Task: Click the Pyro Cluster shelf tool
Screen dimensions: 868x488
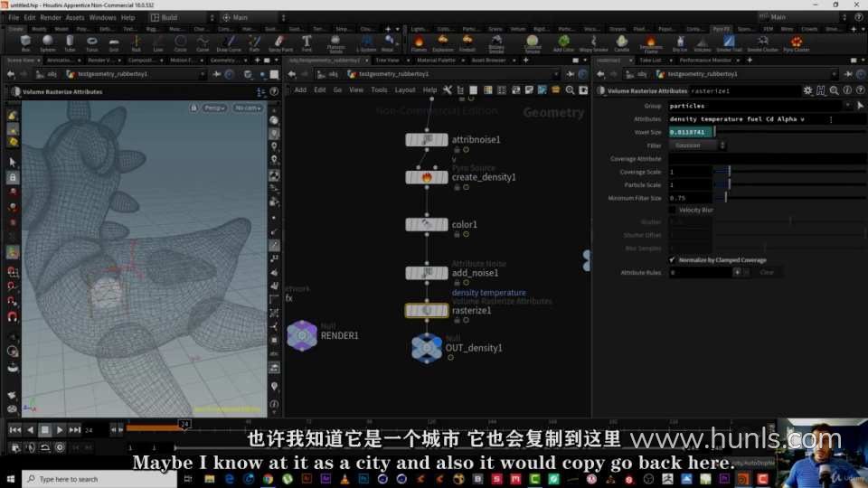Action: (796, 42)
